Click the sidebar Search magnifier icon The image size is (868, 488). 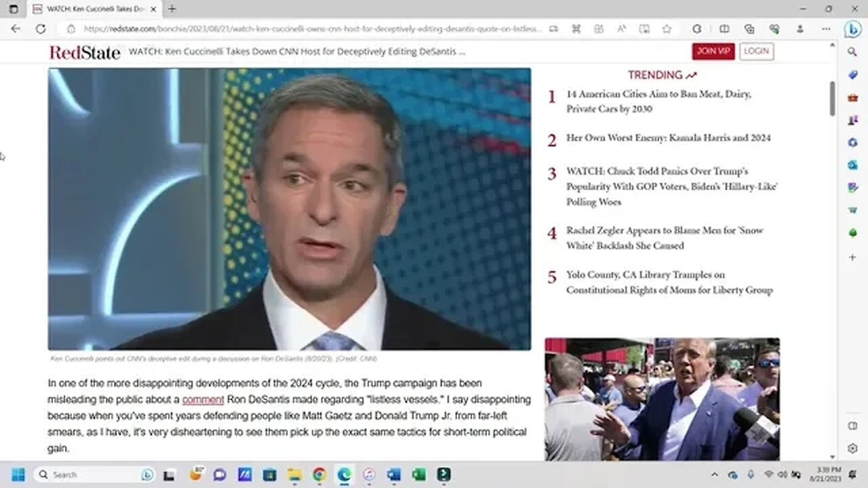point(852,52)
